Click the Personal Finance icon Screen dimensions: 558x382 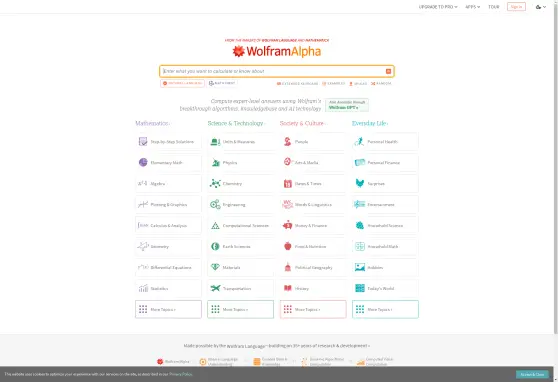pyautogui.click(x=360, y=163)
